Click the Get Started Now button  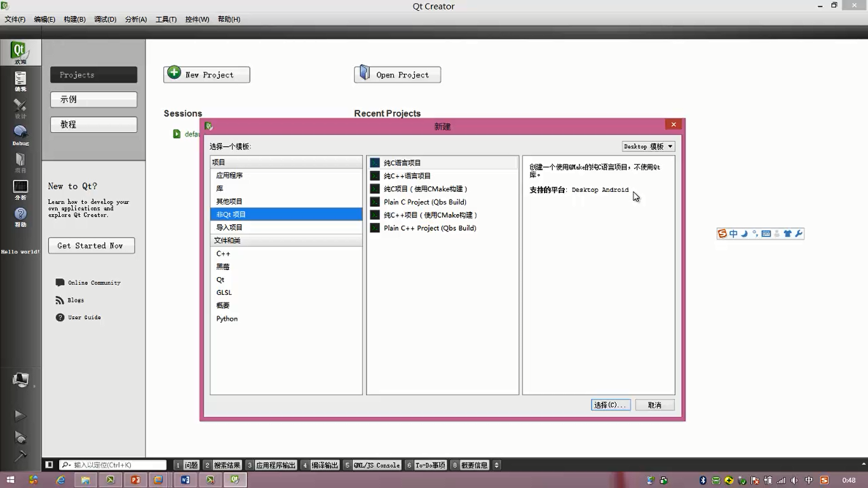pyautogui.click(x=92, y=245)
